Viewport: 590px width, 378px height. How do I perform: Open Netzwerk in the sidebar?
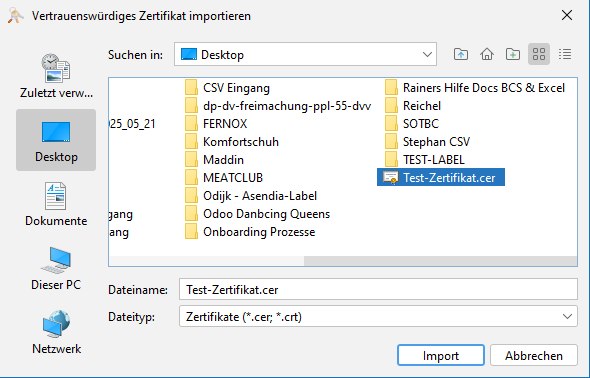[x=56, y=332]
